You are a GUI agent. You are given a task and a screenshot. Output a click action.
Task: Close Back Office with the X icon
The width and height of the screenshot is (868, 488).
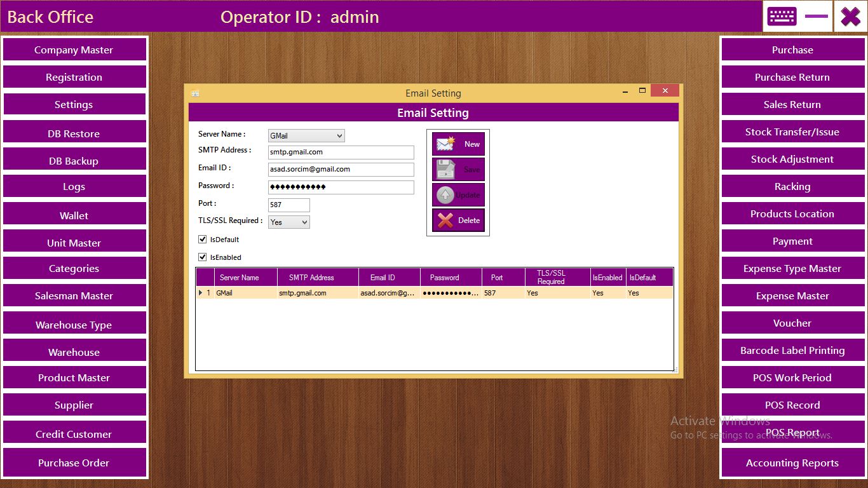tap(850, 17)
